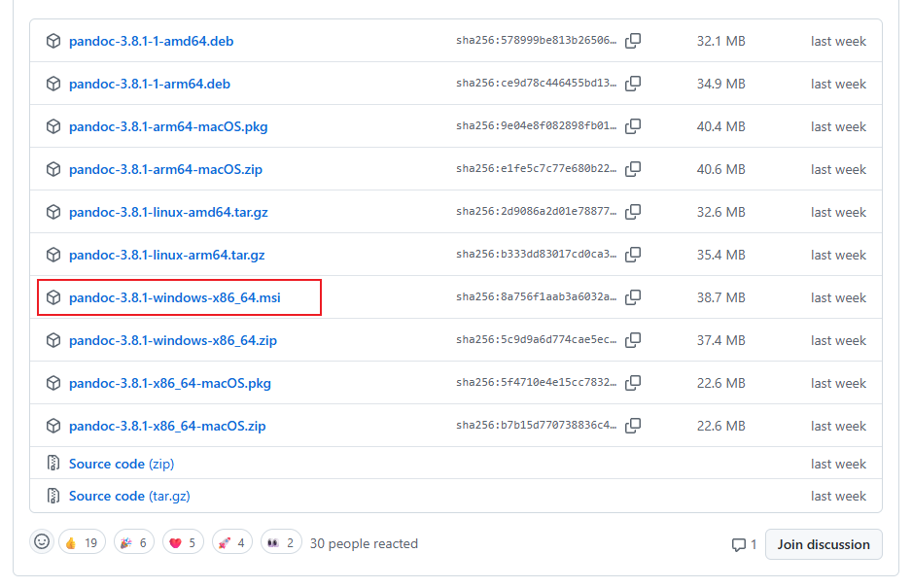Click the zip file icon beside Source code (tar.gz)

(53, 496)
